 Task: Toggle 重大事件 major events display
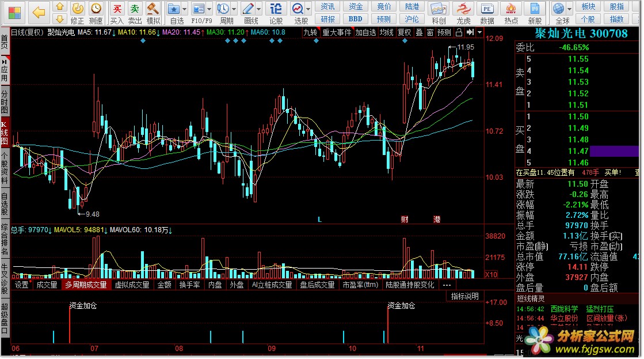click(x=337, y=32)
